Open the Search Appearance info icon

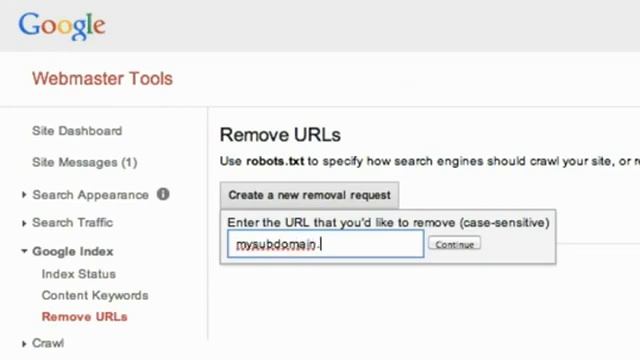(x=163, y=194)
